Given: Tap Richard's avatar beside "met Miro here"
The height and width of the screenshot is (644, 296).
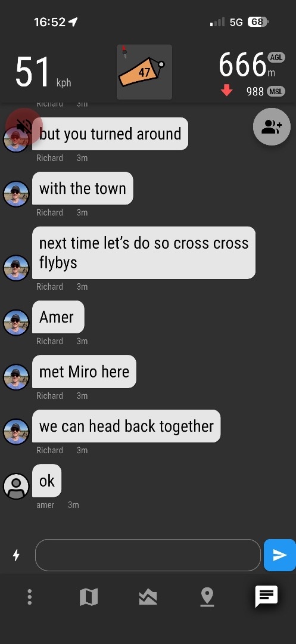Looking at the screenshot, I should (17, 377).
